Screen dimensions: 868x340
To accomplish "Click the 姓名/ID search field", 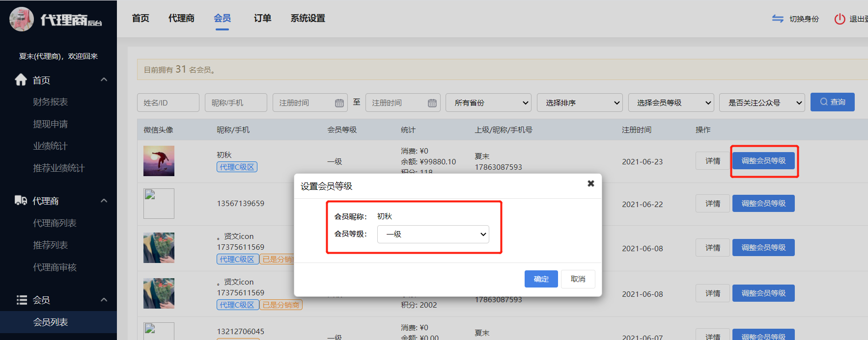I will [168, 103].
